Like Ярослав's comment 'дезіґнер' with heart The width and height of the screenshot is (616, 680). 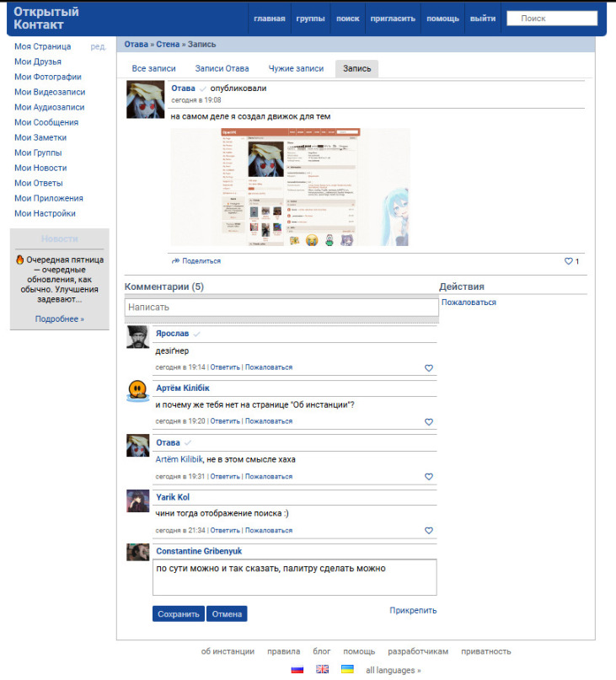[429, 367]
